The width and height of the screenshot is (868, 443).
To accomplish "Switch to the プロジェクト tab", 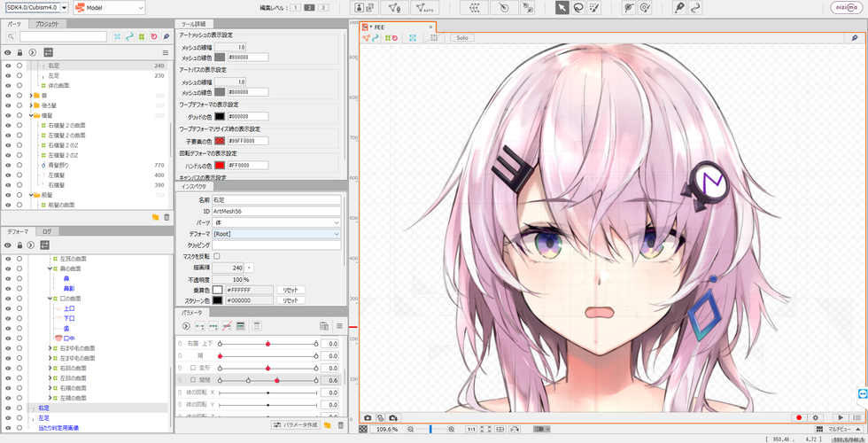I will point(47,24).
